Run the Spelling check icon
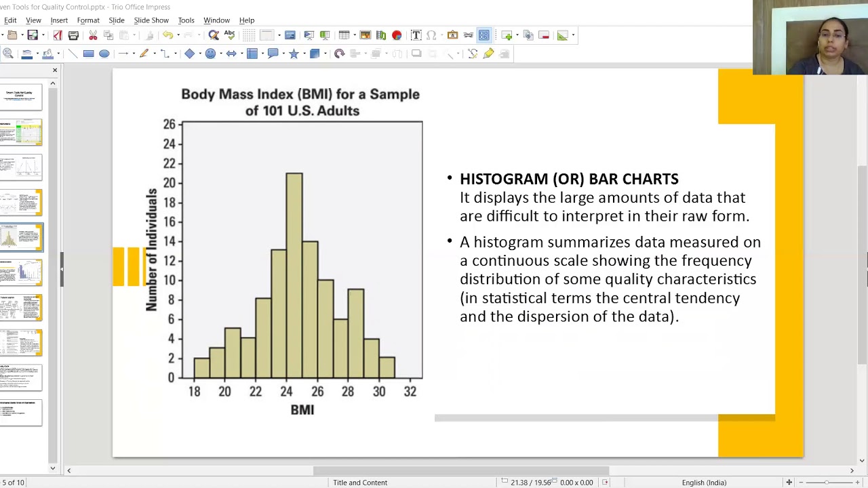This screenshot has height=488, width=868. [229, 35]
